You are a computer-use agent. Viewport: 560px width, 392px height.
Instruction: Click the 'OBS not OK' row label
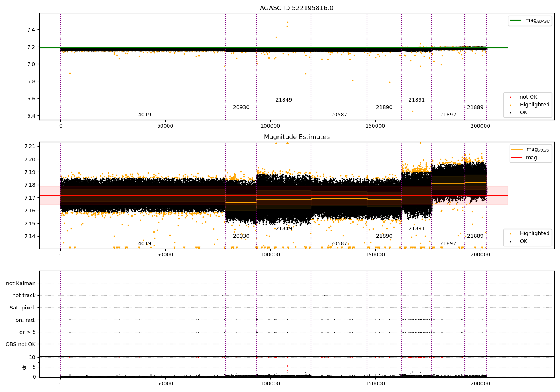tap(21, 344)
